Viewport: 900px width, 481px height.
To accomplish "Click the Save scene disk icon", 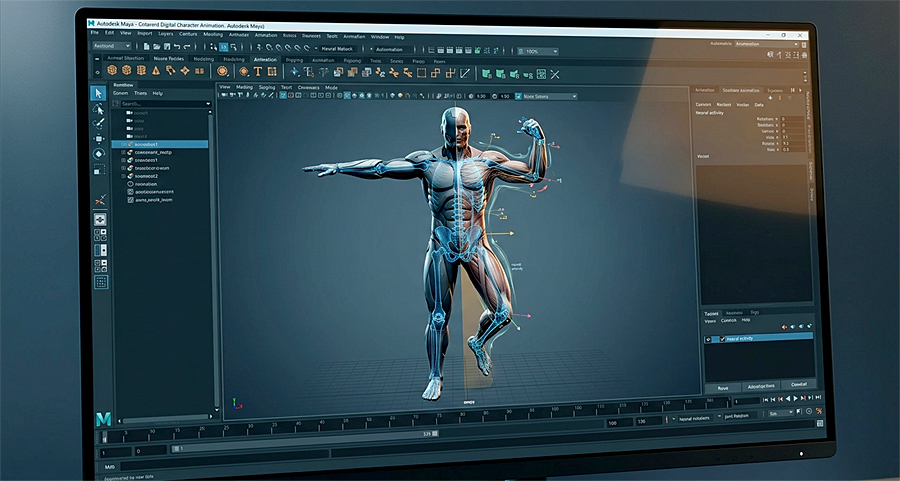I will coord(166,46).
